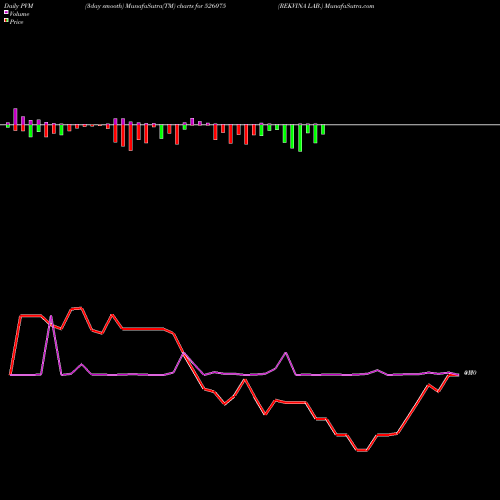The image size is (500, 500).
Task: Click the value label ending the lines
Action: click(x=470, y=373)
